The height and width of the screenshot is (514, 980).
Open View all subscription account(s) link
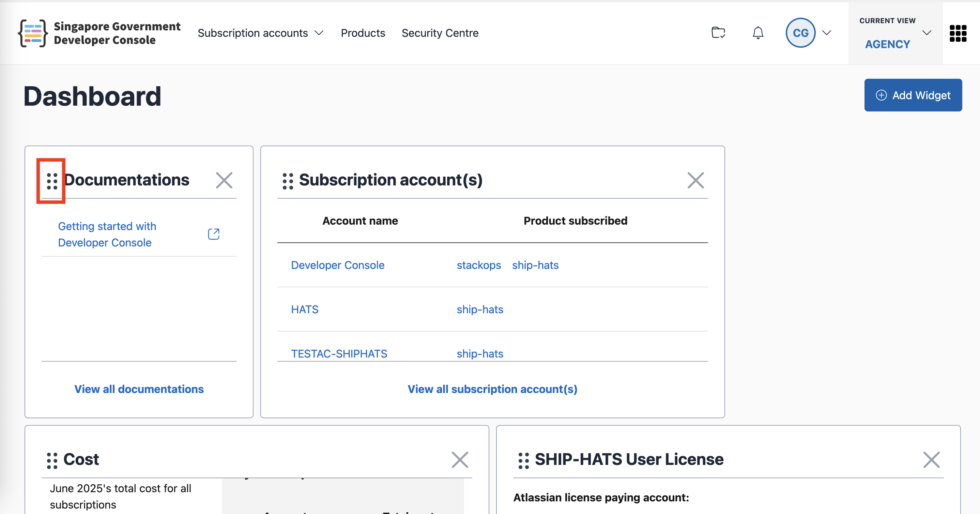(492, 389)
